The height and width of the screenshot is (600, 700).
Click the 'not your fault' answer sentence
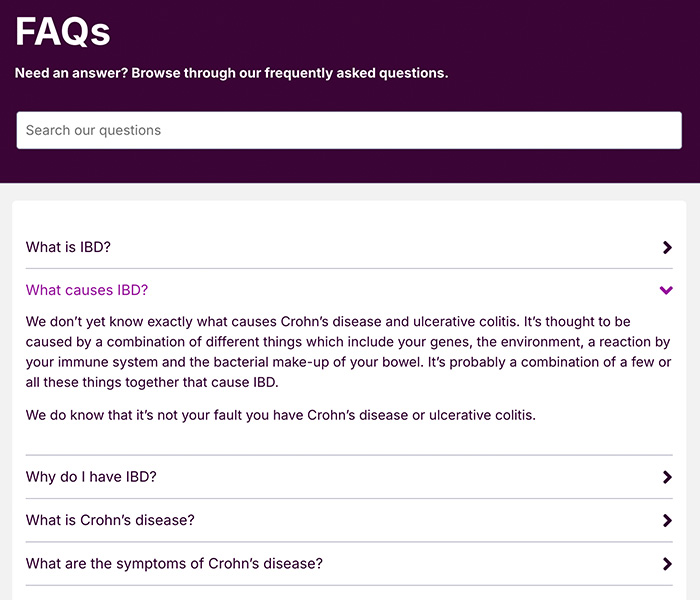281,415
